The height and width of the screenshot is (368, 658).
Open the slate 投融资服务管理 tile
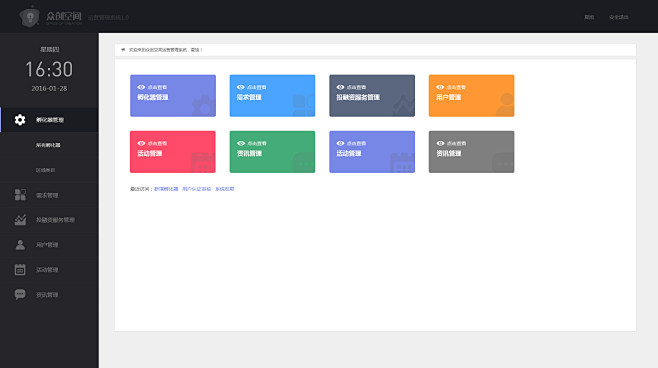click(372, 96)
